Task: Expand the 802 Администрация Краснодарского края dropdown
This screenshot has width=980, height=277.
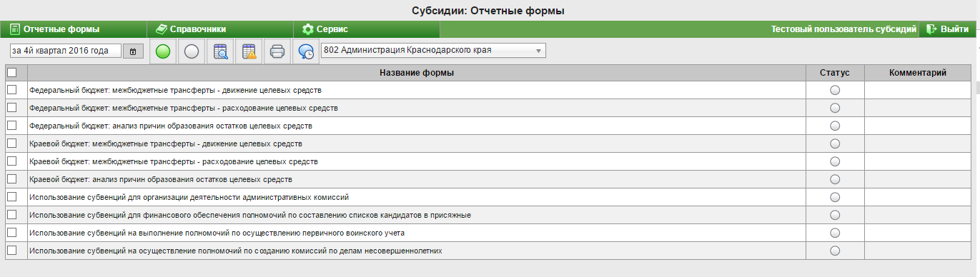Action: (434, 51)
